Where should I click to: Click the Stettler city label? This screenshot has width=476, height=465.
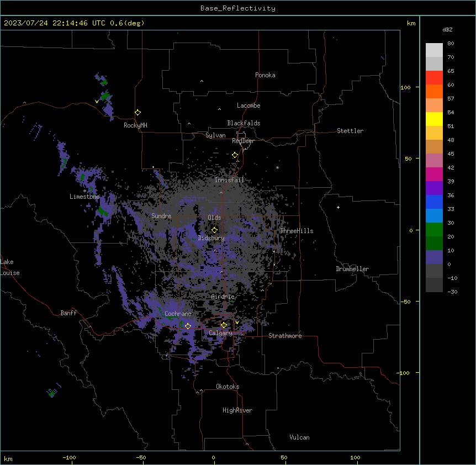pos(350,131)
